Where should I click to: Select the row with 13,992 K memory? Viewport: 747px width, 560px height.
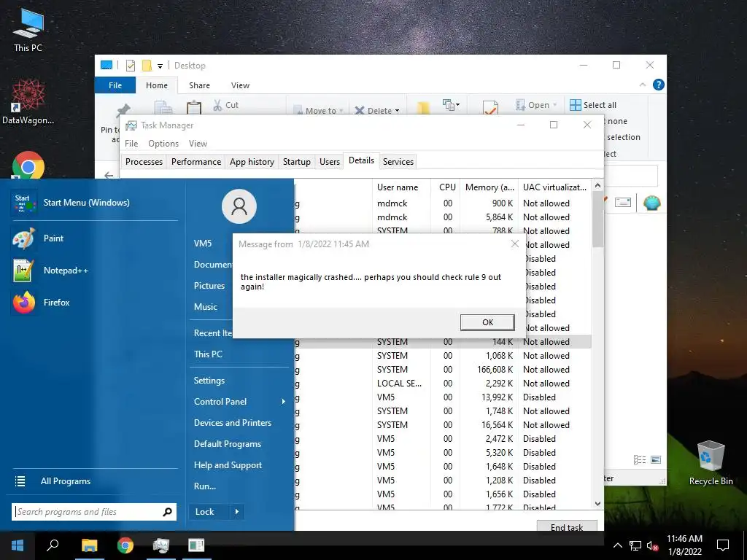tap(443, 397)
